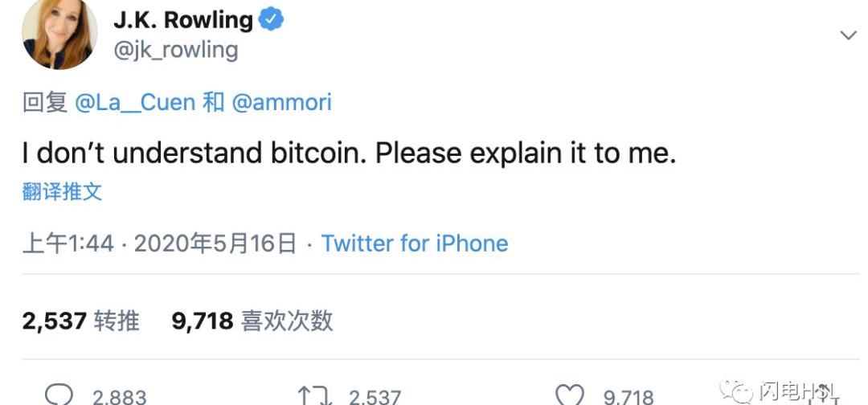Image resolution: width=868 pixels, height=405 pixels.
Task: Click the Twitter for iPhone source link
Action: click(x=415, y=243)
